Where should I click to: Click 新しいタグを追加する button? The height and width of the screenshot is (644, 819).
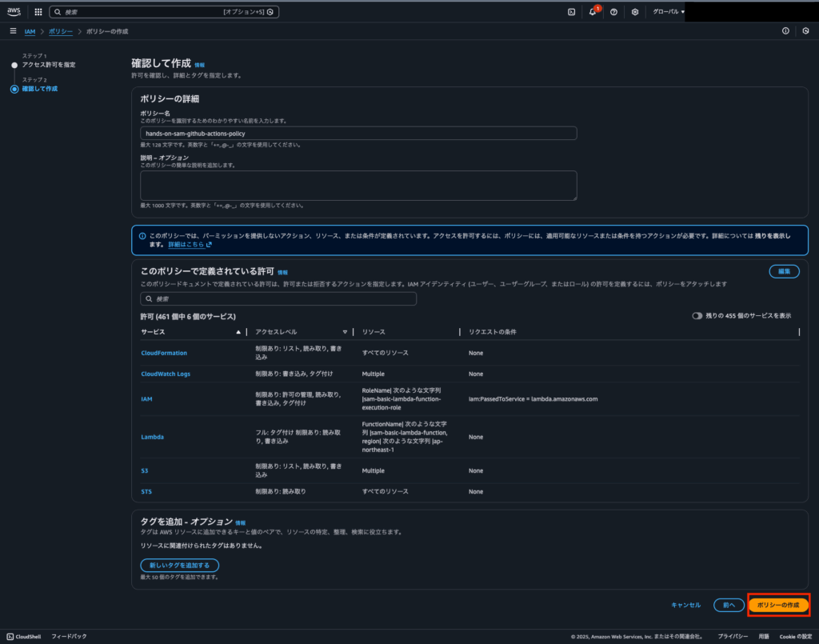click(179, 565)
